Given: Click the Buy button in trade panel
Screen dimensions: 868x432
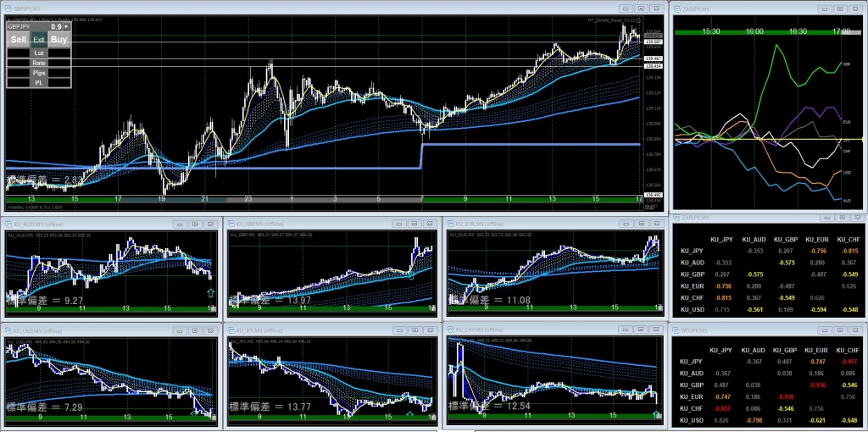Looking at the screenshot, I should pos(59,39).
